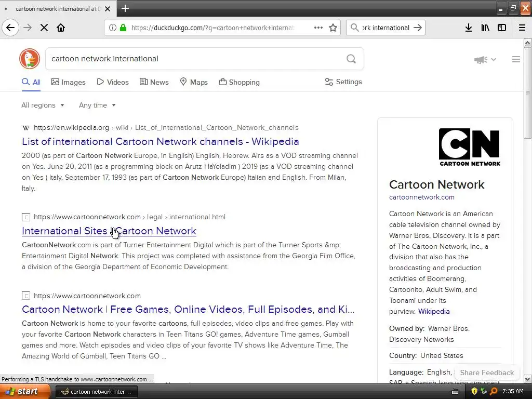Follow the Wikipedia link in info panel
This screenshot has width=532, height=399.
(434, 312)
